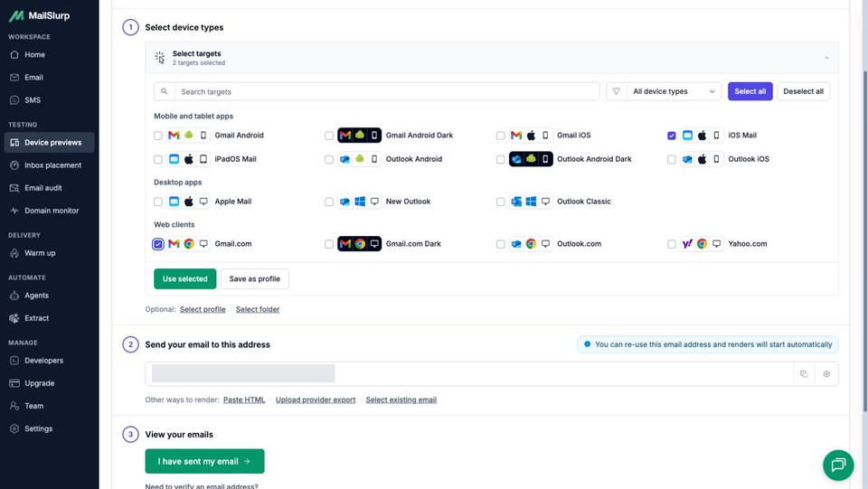Enable the Outlook.com checkbox
Screen dimensions: 868x489
point(500,244)
